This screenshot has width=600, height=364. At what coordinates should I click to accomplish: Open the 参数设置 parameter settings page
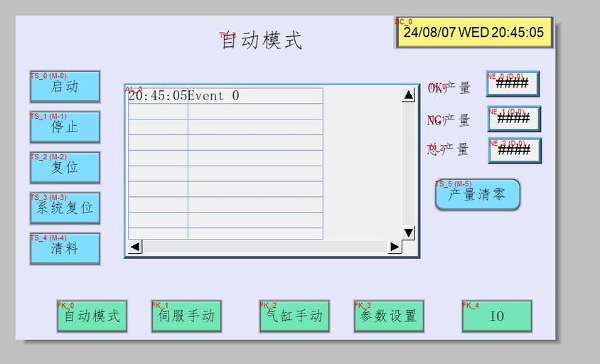pos(389,316)
